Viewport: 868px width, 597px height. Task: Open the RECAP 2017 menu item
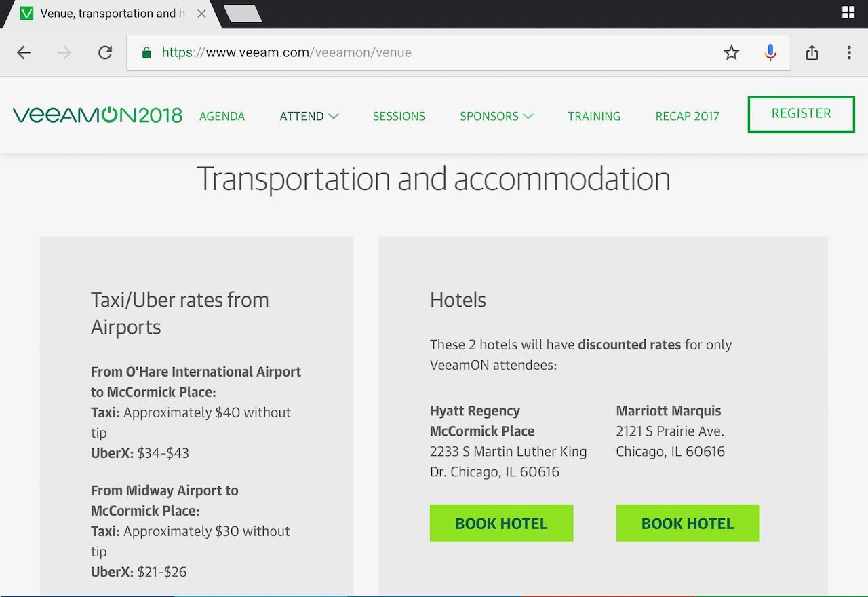tap(688, 116)
